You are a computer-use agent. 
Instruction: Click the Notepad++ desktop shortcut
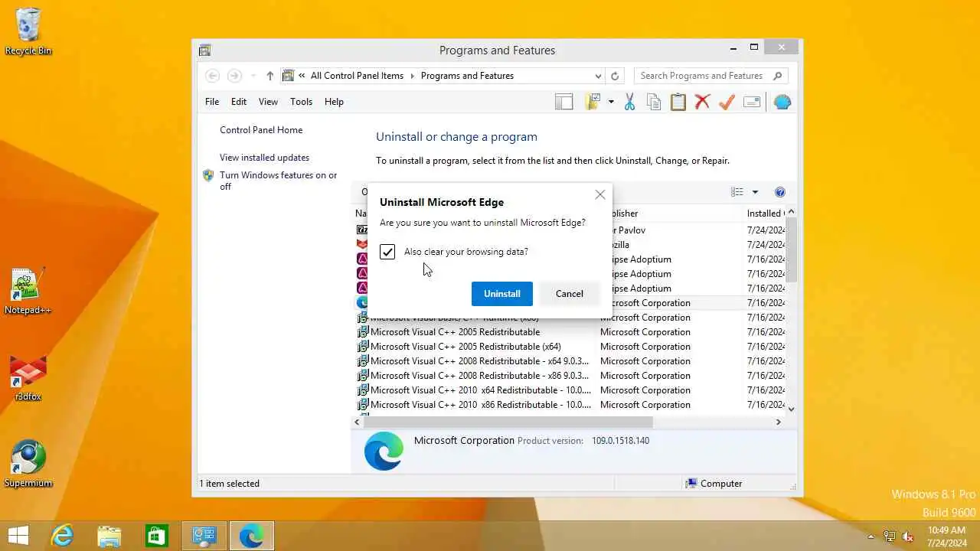tap(28, 291)
